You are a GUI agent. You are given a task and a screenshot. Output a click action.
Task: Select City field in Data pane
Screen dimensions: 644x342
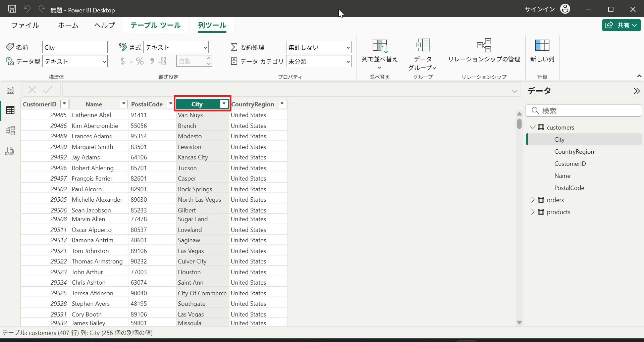(x=584, y=139)
